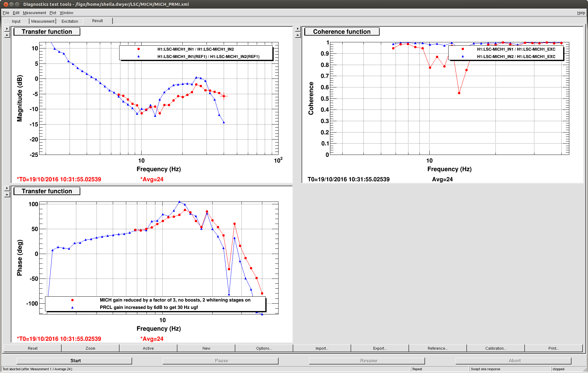Close the Diagnostics test tools window

pyautogui.click(x=6, y=4)
